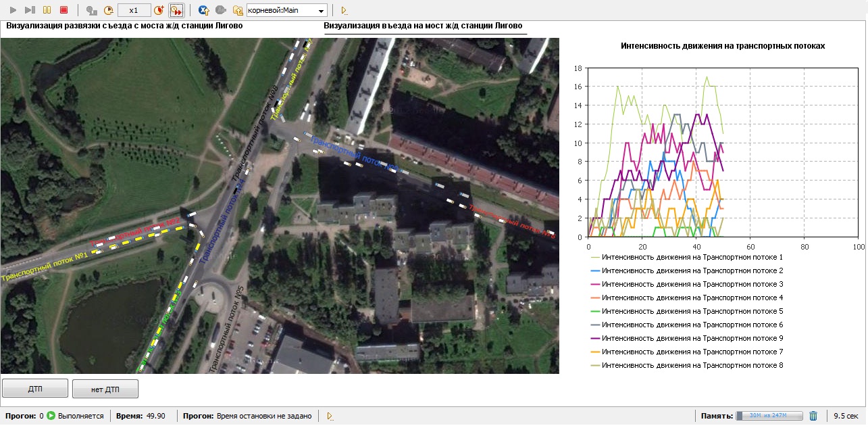Click the folder up-level navigation icon
868x428 pixels.
238,10
